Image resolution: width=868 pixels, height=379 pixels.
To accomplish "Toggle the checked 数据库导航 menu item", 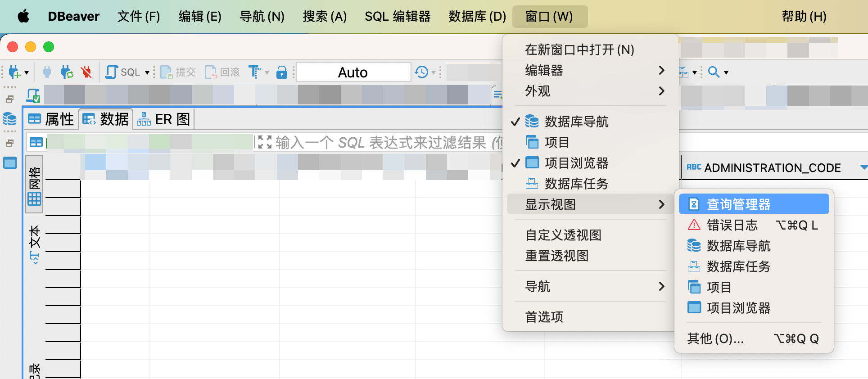I will tap(576, 122).
